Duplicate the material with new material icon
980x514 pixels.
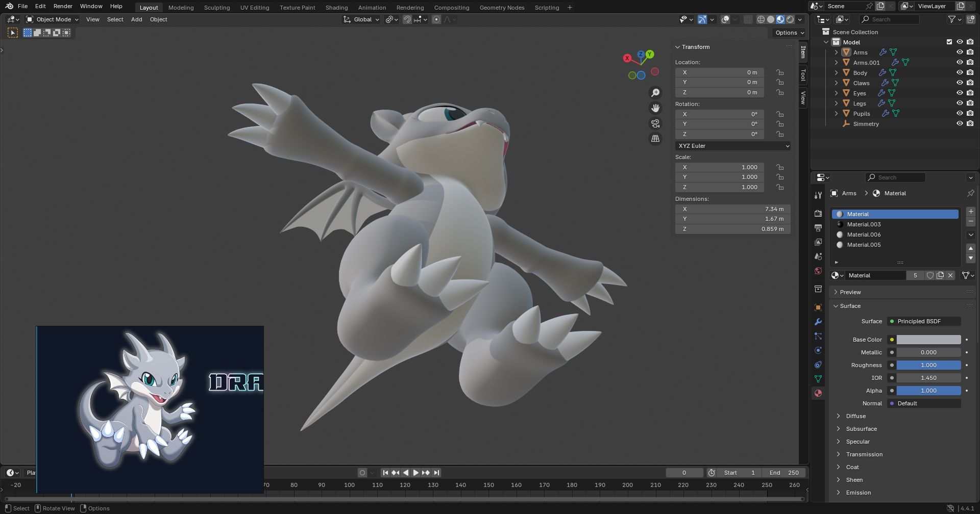(940, 275)
